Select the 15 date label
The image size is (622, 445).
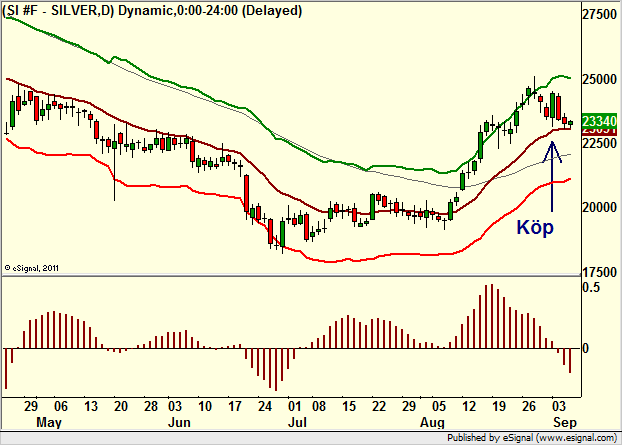pos(349,406)
